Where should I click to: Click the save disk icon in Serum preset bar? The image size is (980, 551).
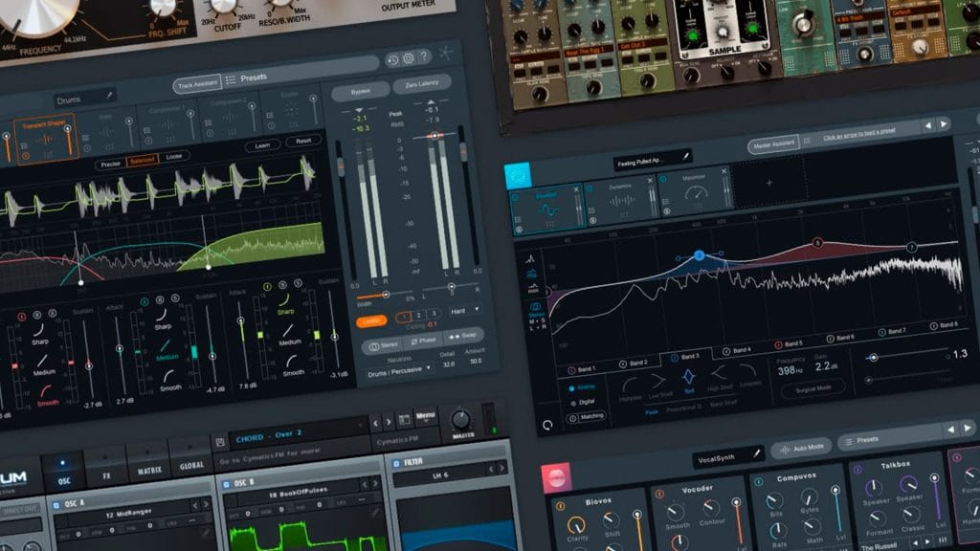click(220, 442)
